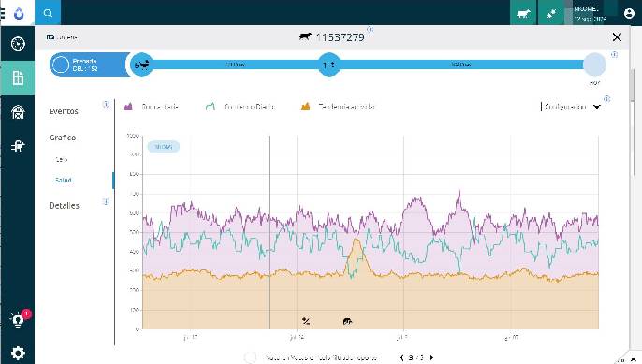Click the 3 / 3 page indicator
Screen dimensions: 642x364
[x=416, y=357]
